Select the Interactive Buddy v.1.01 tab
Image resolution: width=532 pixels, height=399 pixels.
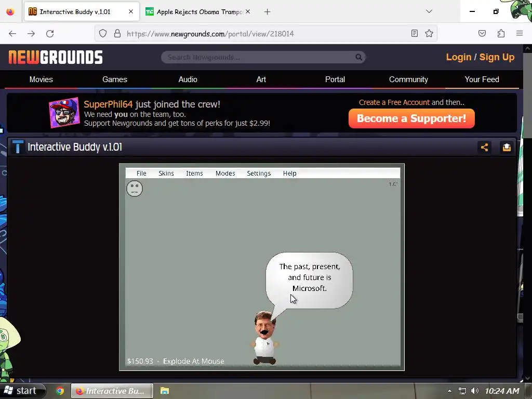(x=82, y=12)
